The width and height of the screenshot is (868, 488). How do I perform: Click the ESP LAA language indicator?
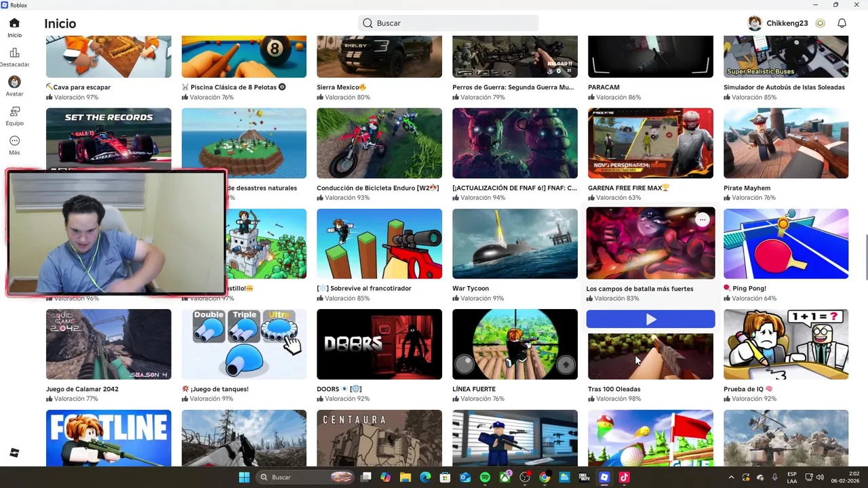(792, 477)
